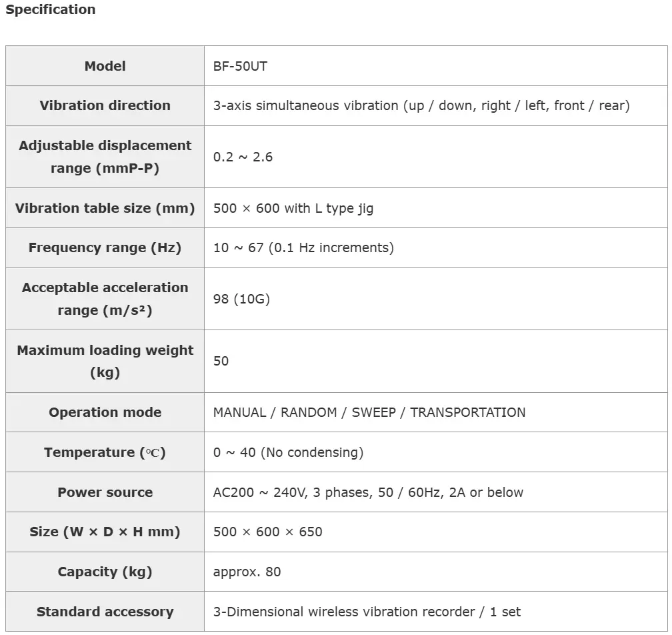
Task: Click the Frequency range (Hz) label
Action: coord(105,247)
